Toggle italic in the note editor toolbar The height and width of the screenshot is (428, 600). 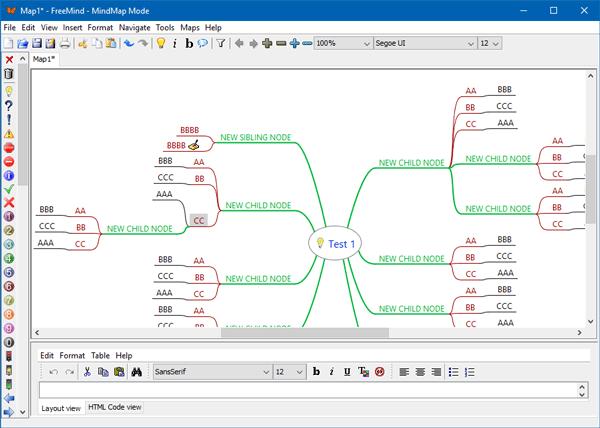tap(331, 372)
